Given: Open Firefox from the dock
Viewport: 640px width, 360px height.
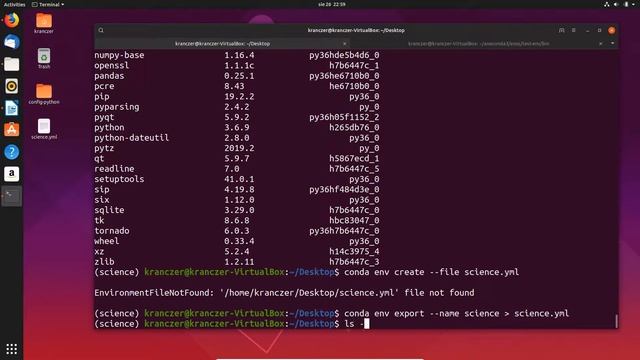Looking at the screenshot, I should (12, 20).
